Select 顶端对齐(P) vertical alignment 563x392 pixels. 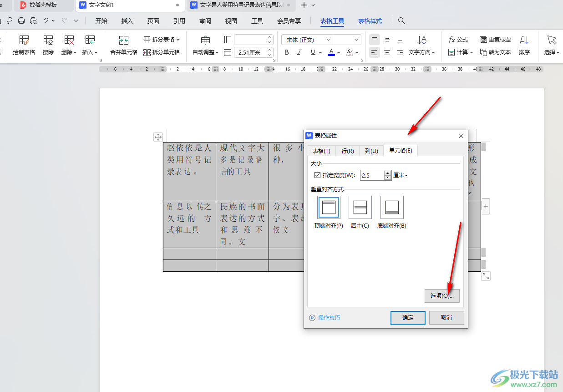tap(329, 212)
